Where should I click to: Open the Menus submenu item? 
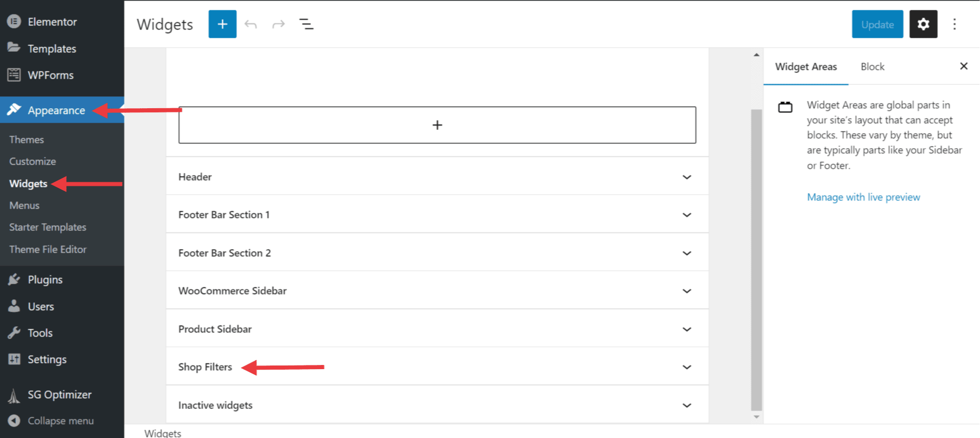coord(24,206)
